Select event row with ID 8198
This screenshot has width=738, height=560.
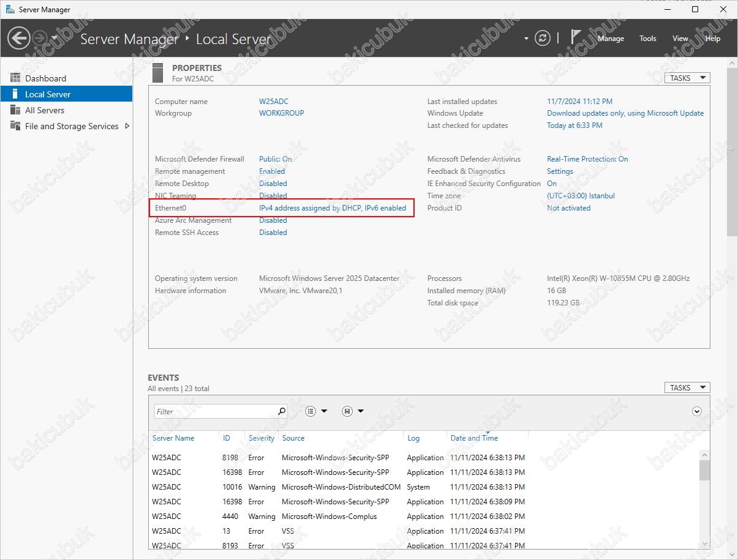click(424, 458)
